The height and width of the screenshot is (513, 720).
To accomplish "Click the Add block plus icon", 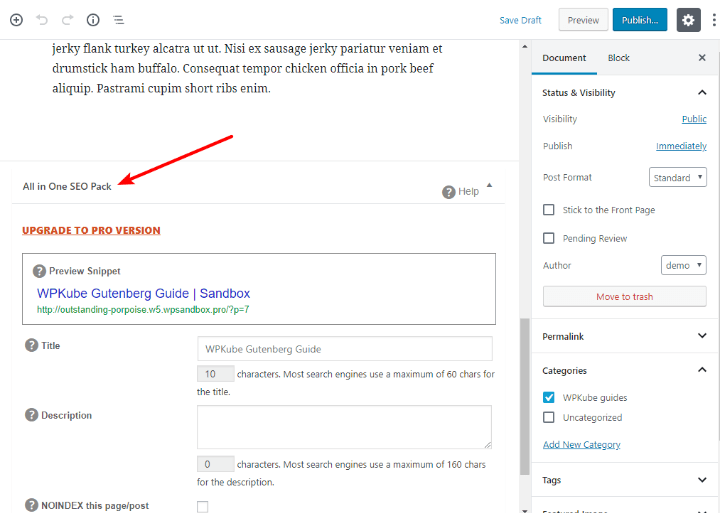I will click(x=17, y=20).
